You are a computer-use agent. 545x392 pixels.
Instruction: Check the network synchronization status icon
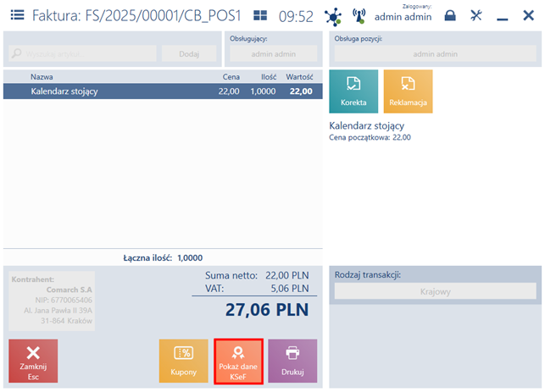[x=333, y=17]
